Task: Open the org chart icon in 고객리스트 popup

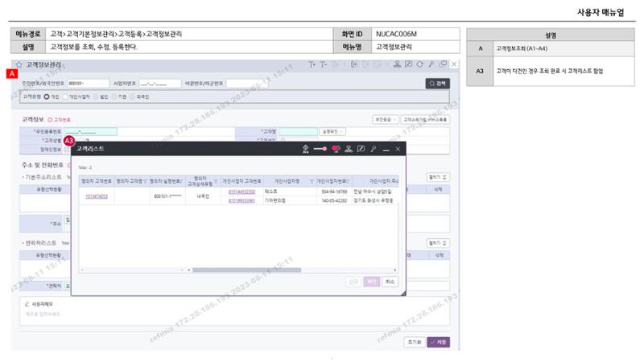Action: [349, 149]
